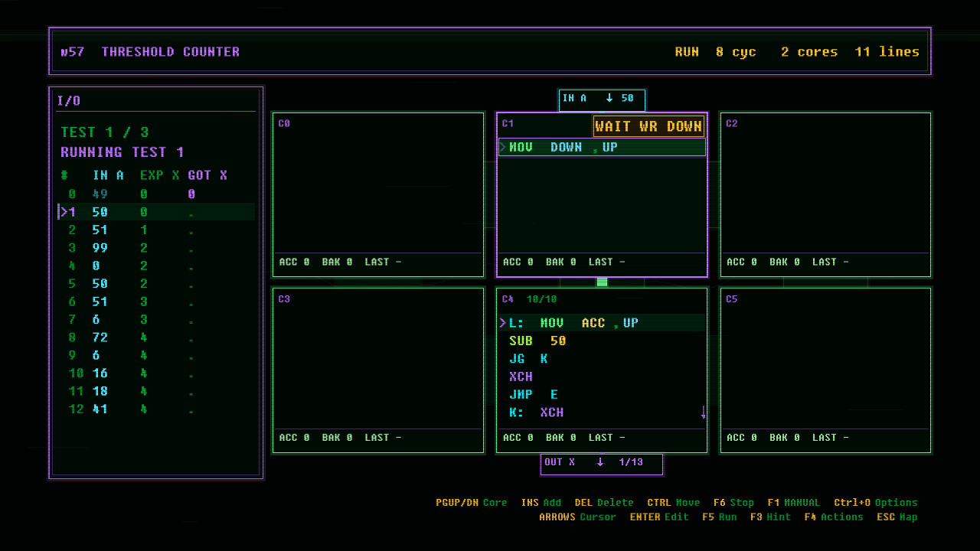Select empty core C5

click(x=825, y=370)
